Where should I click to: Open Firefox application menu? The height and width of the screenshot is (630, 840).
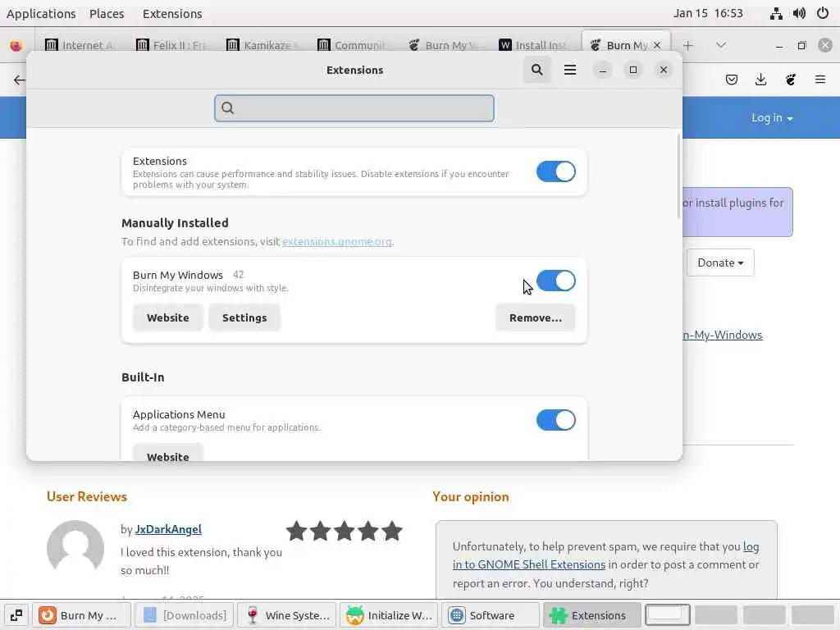[x=820, y=80]
